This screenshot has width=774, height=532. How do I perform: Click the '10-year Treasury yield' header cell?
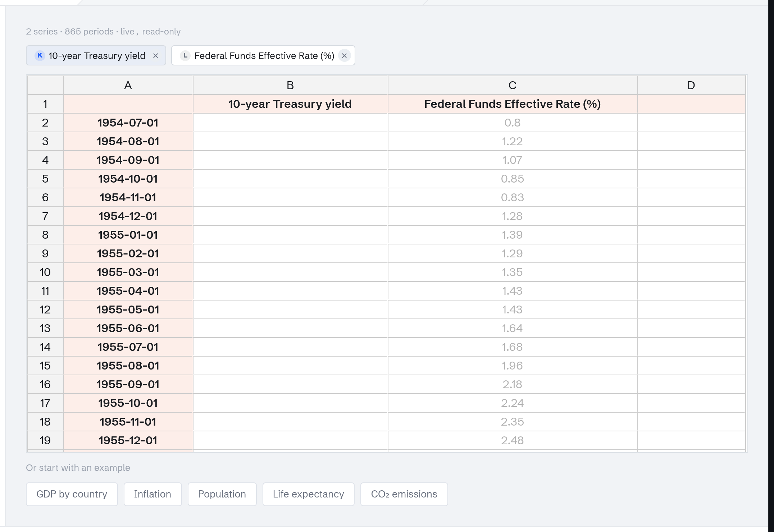(290, 104)
